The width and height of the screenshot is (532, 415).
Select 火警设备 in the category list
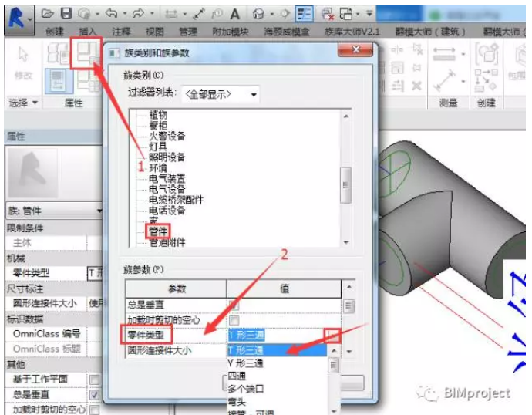click(167, 136)
